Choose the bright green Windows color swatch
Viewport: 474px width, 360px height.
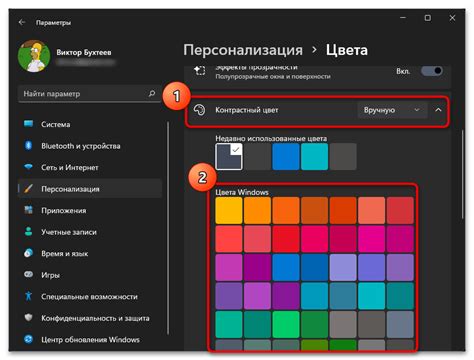coord(286,324)
